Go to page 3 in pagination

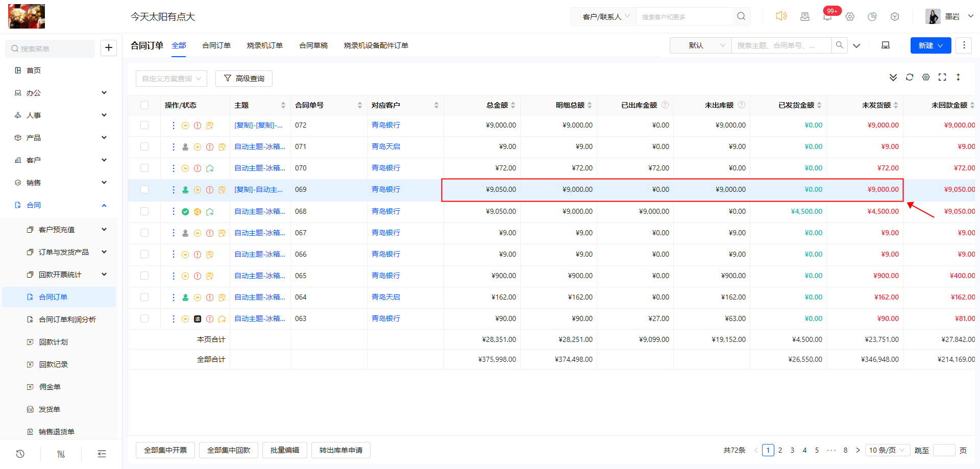[792, 450]
